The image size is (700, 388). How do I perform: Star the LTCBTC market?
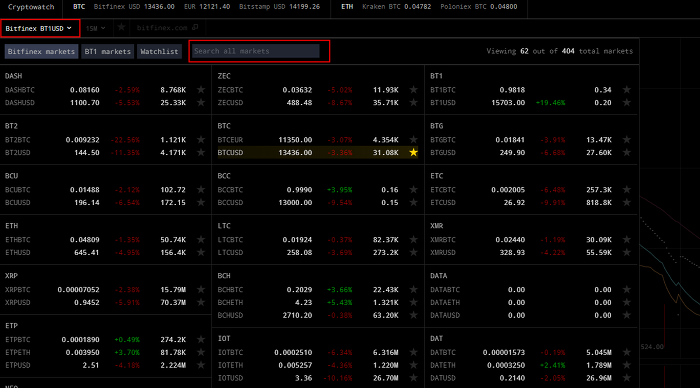pyautogui.click(x=413, y=240)
